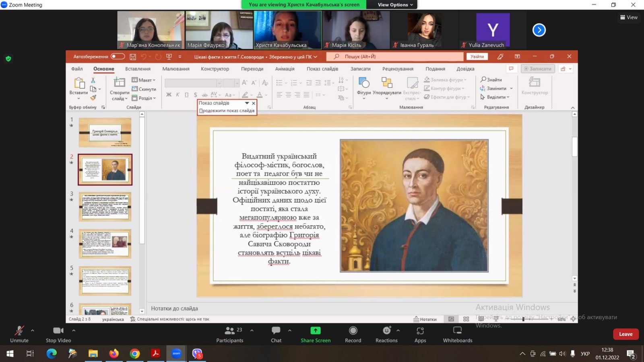Toggle the Нотатки notes pane button
Screen dimensions: 644x362
click(x=425, y=319)
